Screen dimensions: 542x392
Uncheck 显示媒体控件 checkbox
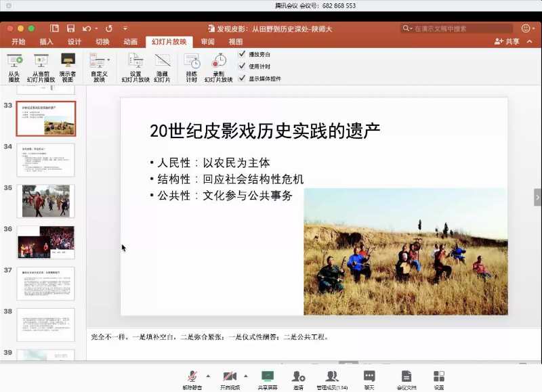[242, 79]
